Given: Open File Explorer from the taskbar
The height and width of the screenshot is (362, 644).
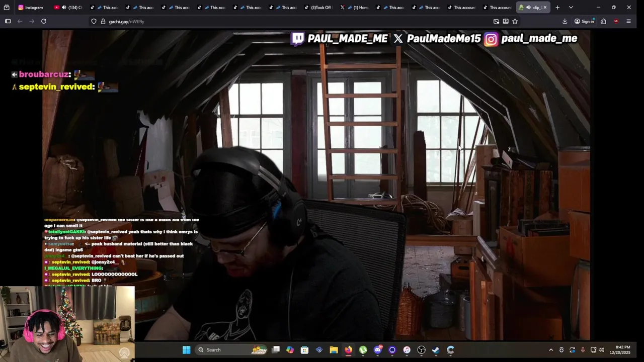Looking at the screenshot, I should tap(334, 350).
